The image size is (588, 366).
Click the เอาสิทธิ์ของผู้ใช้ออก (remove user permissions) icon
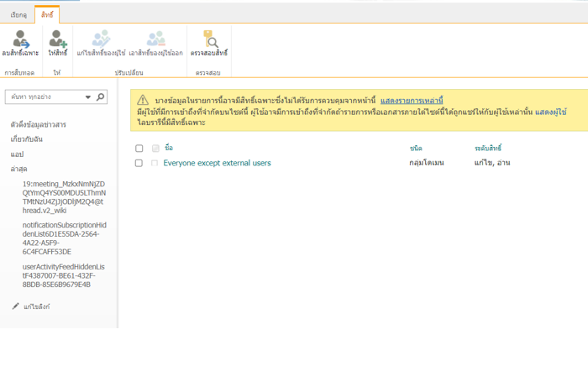(x=155, y=39)
